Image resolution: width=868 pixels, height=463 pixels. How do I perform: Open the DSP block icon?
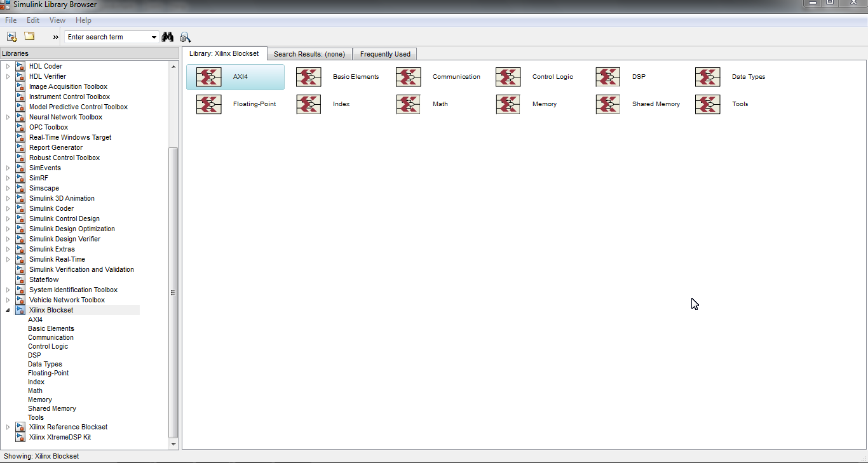click(x=607, y=77)
